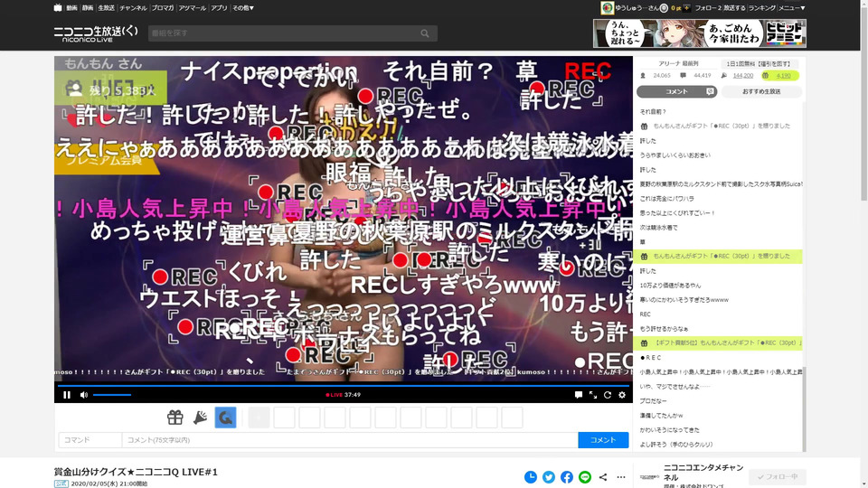Select the コメント tab in side panel
This screenshot has height=488, width=868.
pos(676,91)
